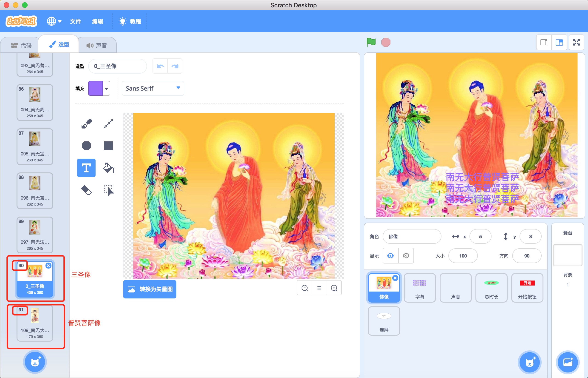Select costume 109_南无大 thumbnail
This screenshot has width=588, height=378.
35,324
